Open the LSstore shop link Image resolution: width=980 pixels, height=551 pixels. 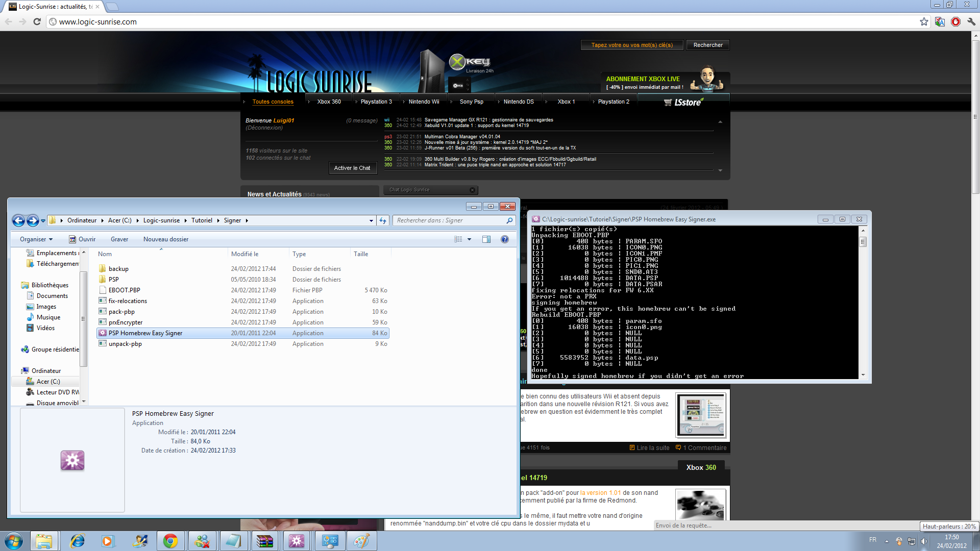coord(683,102)
